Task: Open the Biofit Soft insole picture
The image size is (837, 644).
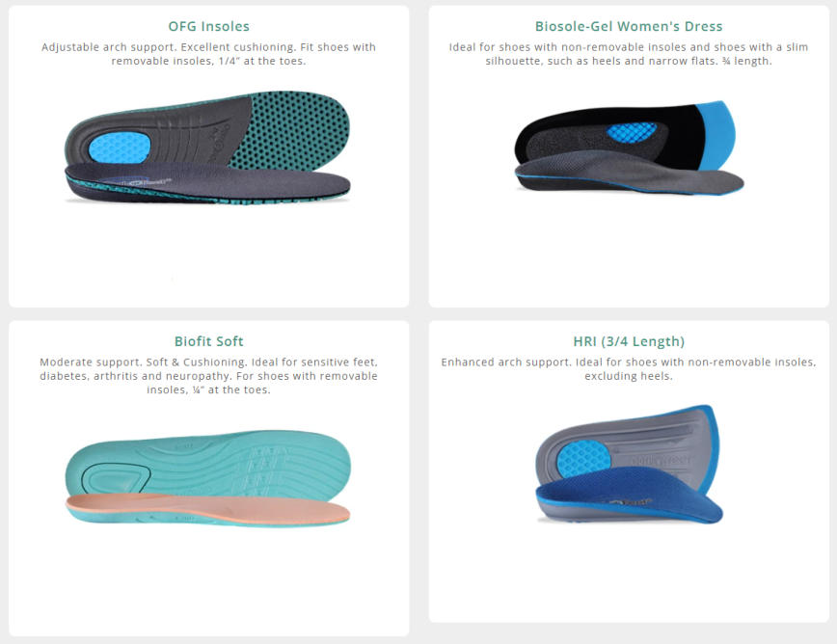Action: tap(207, 478)
